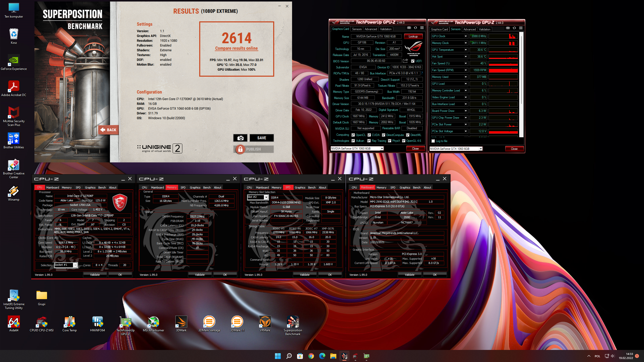Open the About tab in CPU-Z SPD window

point(322,188)
